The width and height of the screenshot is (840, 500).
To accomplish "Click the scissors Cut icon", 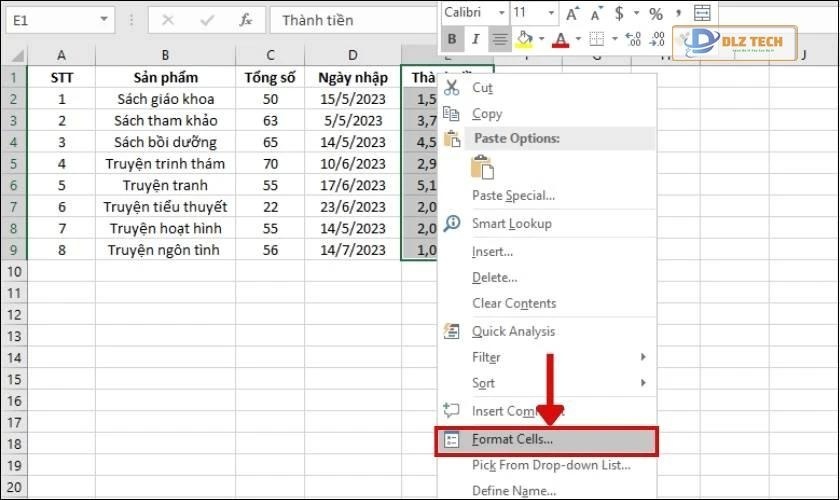I will tap(452, 87).
